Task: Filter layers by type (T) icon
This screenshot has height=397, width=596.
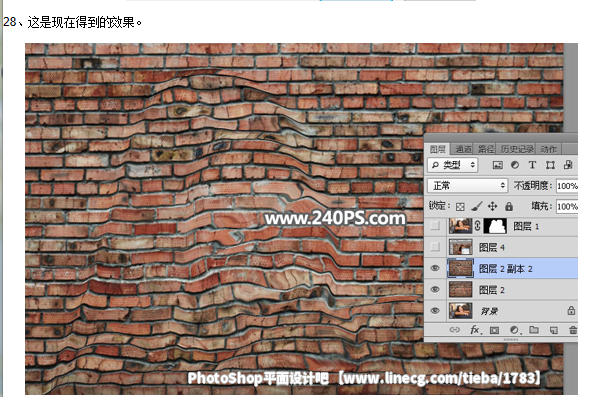Action: point(532,165)
